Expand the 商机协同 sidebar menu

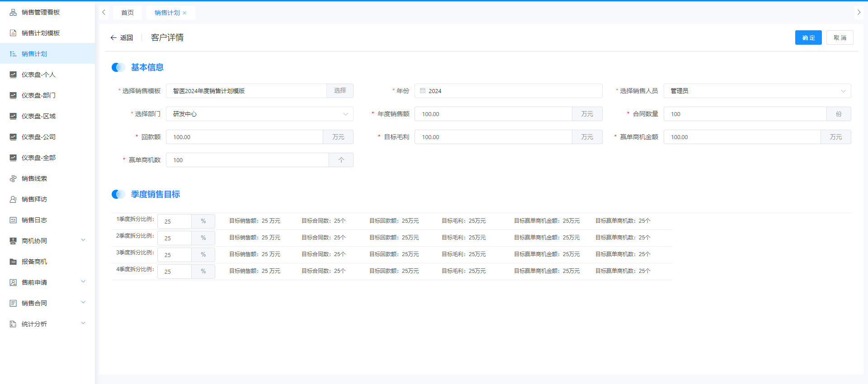point(83,240)
